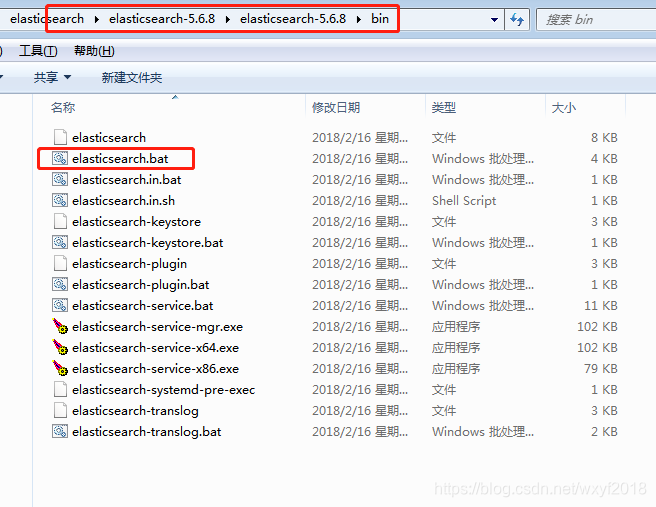Image resolution: width=656 pixels, height=507 pixels.
Task: Click the file icon of elasticsearch-plugin
Action: (60, 263)
